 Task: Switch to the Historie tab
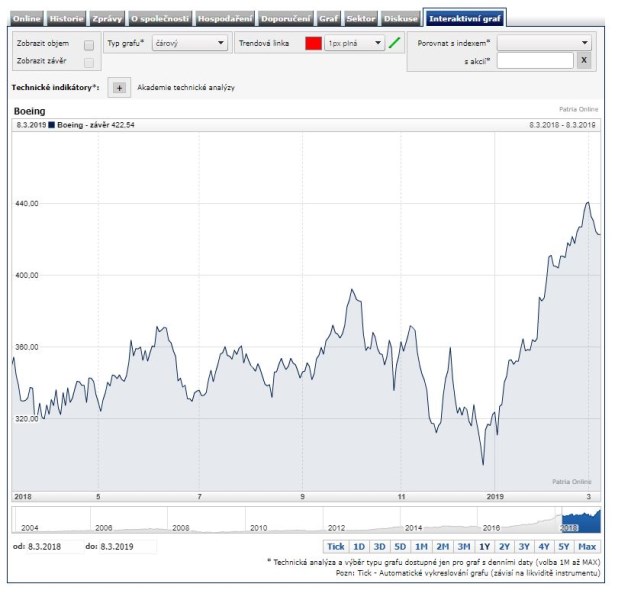pyautogui.click(x=67, y=19)
